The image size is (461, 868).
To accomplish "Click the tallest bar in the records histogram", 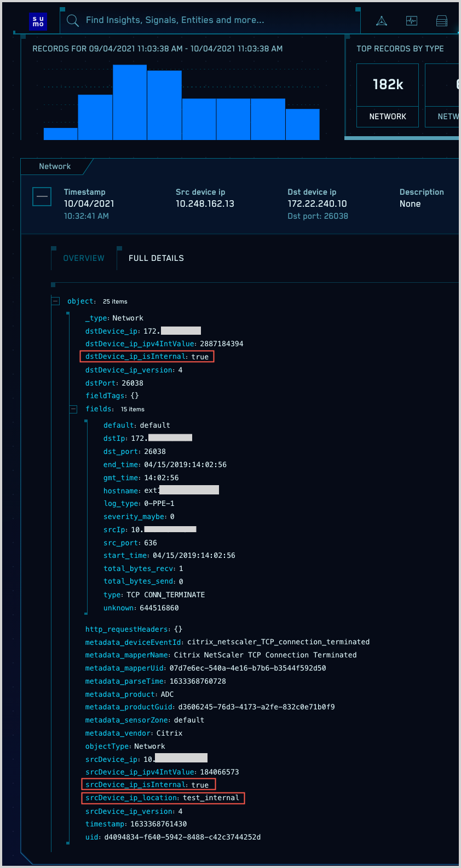I will (130, 102).
